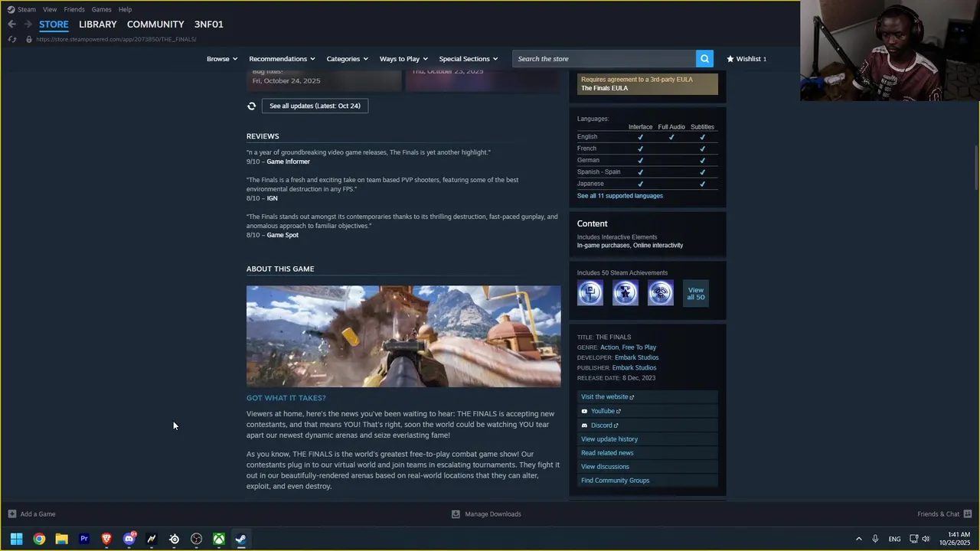Switch to the STORE tab

(x=54, y=24)
